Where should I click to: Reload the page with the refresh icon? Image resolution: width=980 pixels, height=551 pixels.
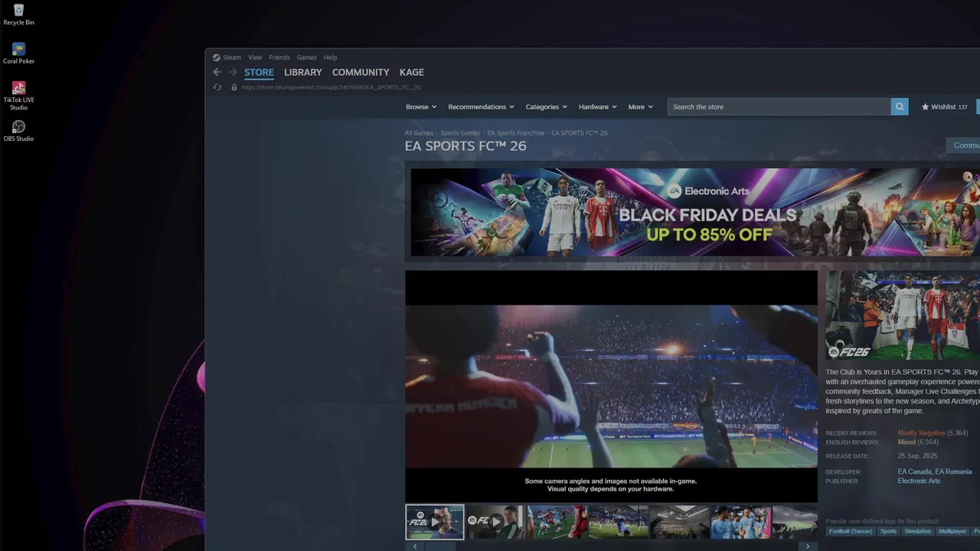217,87
